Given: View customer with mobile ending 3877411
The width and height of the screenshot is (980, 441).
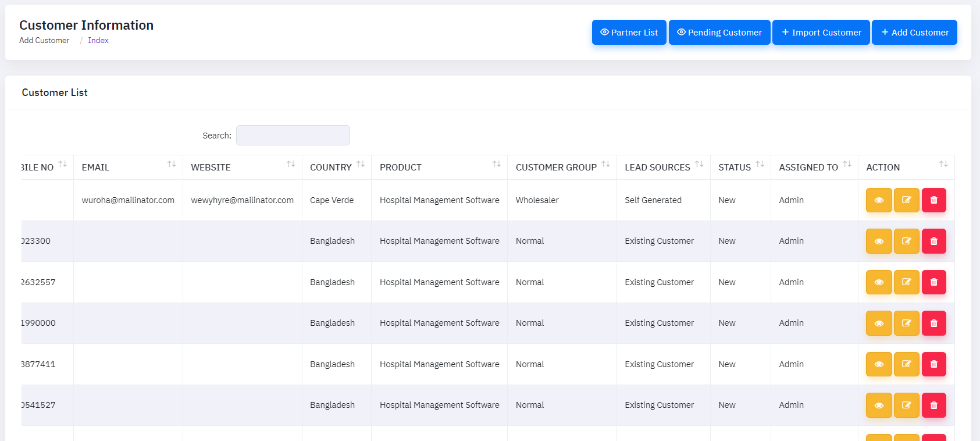Looking at the screenshot, I should [x=878, y=364].
